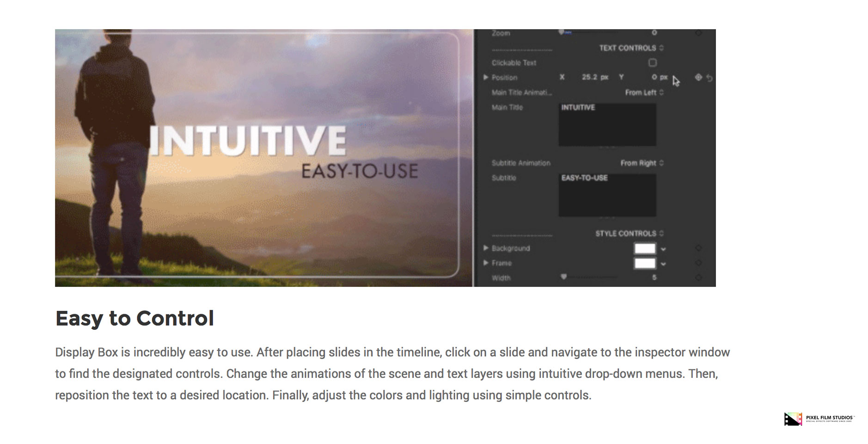Click the "Main Title Animati..." label
The image size is (868, 444).
tap(522, 92)
